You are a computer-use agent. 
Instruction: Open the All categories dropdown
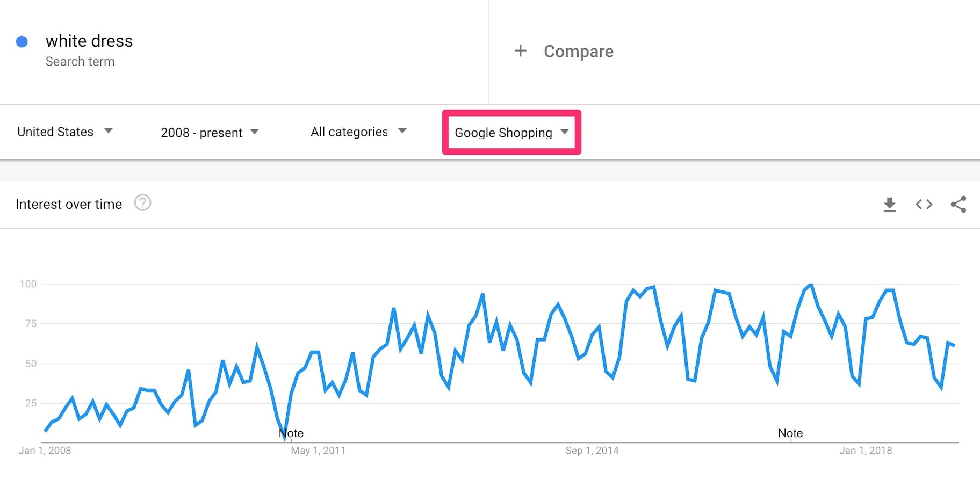pos(358,132)
